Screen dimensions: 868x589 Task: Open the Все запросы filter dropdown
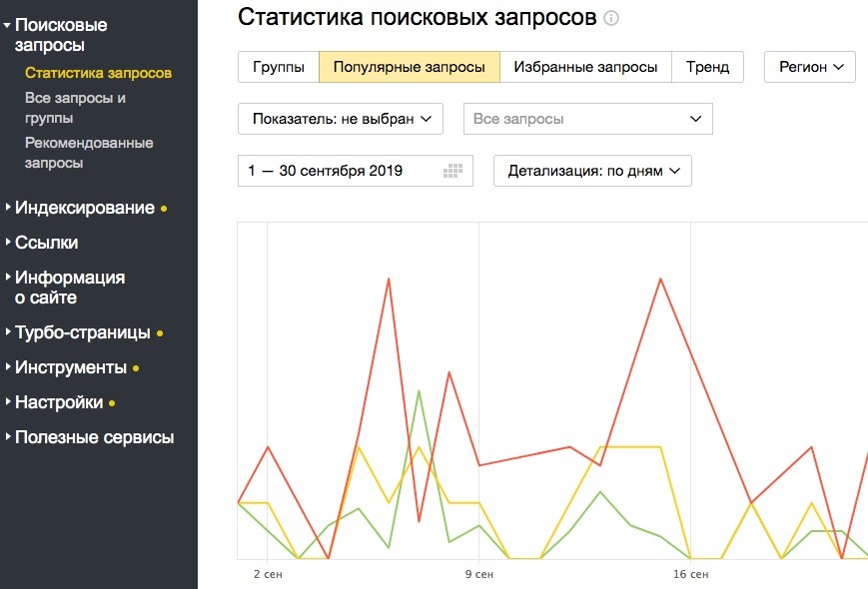click(x=587, y=119)
